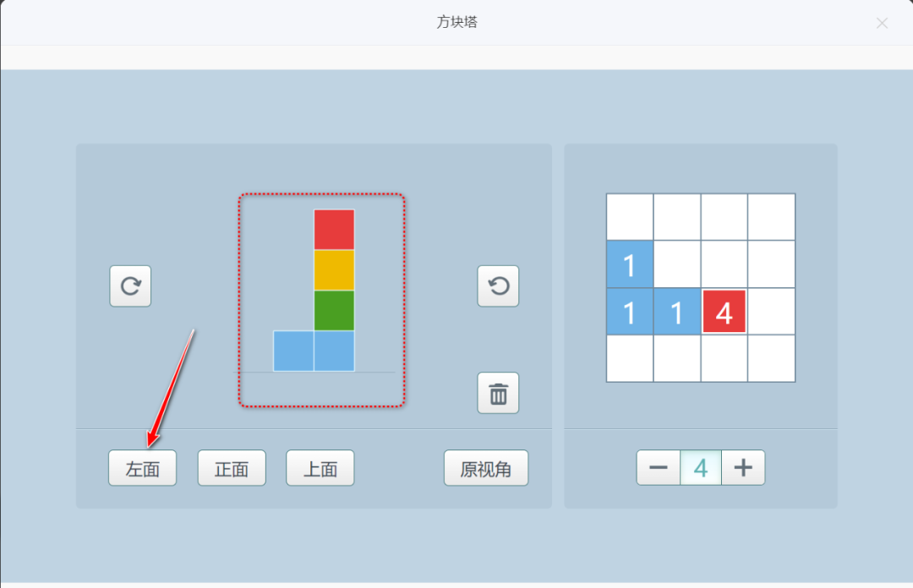
Task: Select the left blue cube at tower base
Action: [x=294, y=351]
